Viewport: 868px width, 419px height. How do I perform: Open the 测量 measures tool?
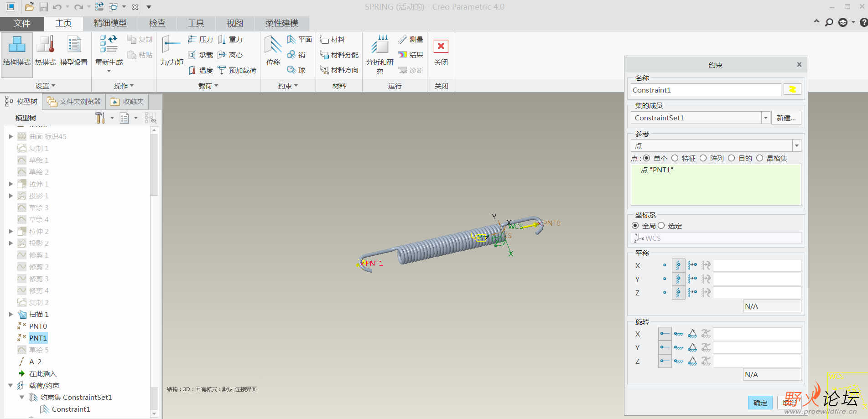click(x=411, y=40)
